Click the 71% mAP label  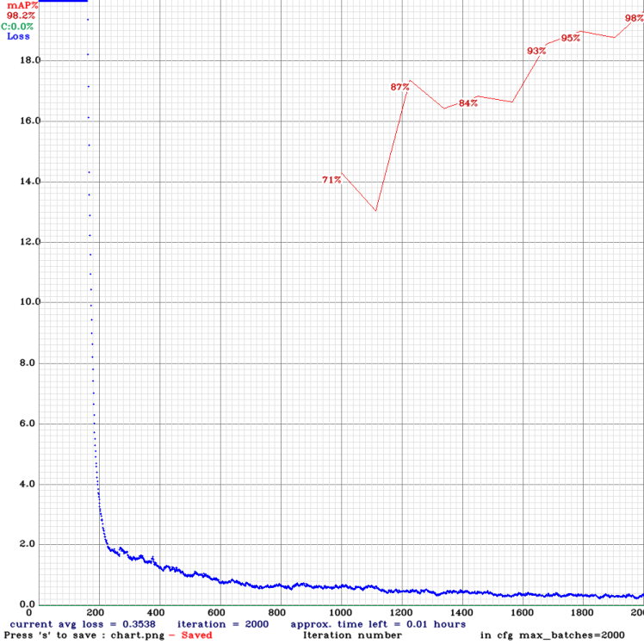[331, 180]
